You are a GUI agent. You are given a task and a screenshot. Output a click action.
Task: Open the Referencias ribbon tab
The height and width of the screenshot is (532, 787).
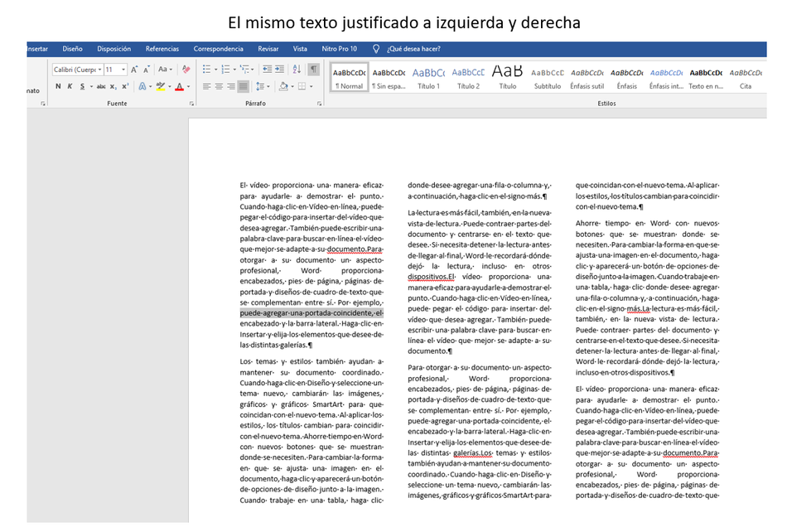pyautogui.click(x=162, y=49)
